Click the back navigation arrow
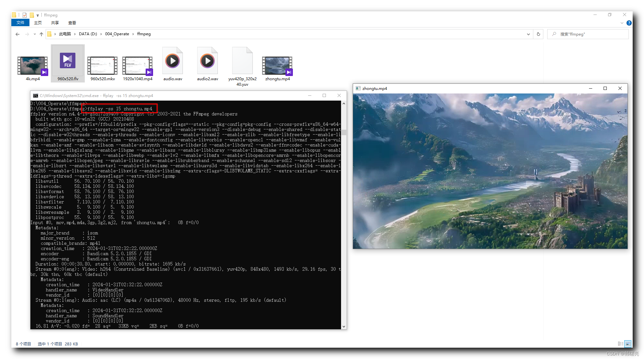This screenshot has height=359, width=644. pyautogui.click(x=17, y=34)
